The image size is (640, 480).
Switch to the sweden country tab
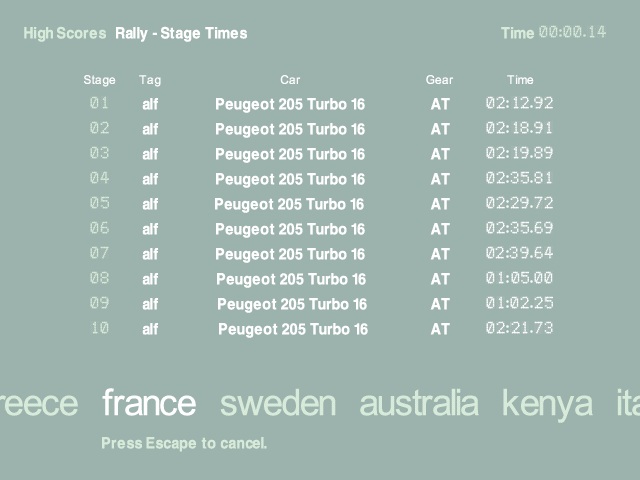click(x=278, y=403)
